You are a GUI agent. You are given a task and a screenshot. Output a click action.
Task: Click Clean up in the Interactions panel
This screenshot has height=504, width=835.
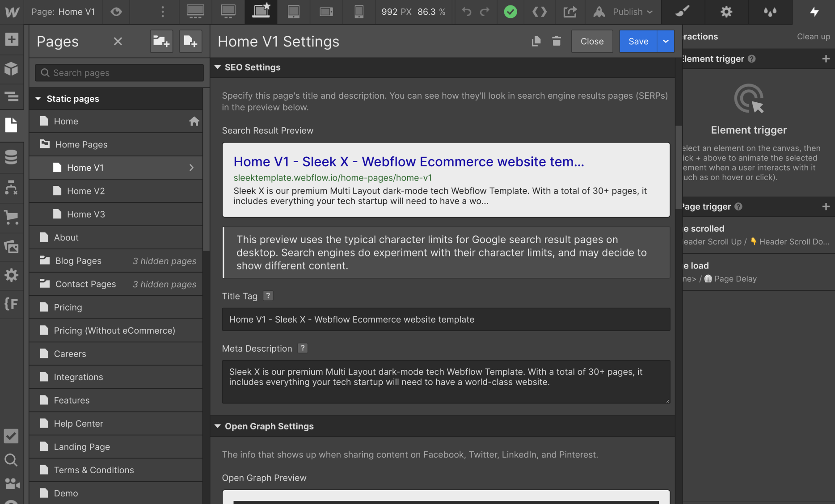coord(813,37)
